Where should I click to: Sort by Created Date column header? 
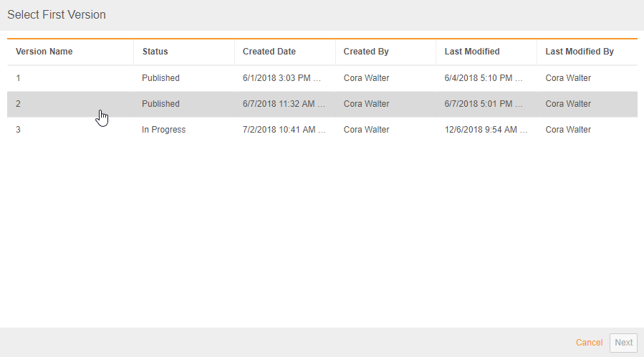(269, 52)
